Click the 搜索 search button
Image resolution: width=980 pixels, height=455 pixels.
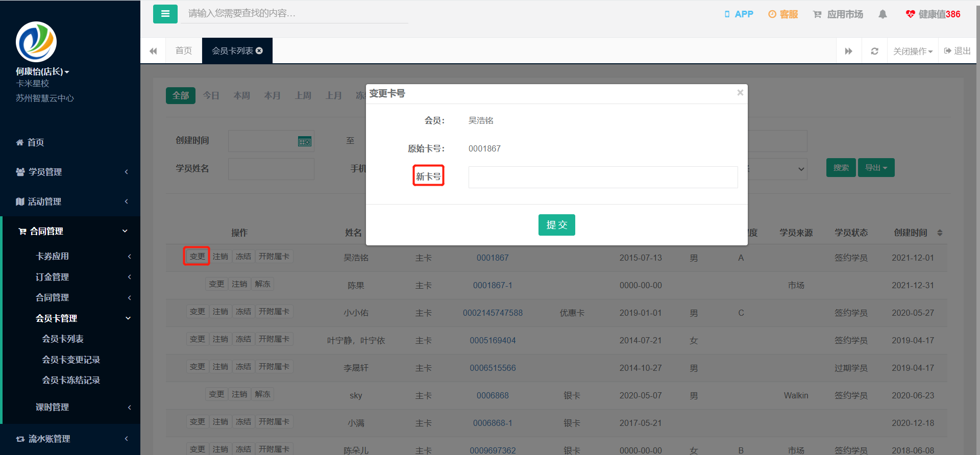[x=841, y=167]
